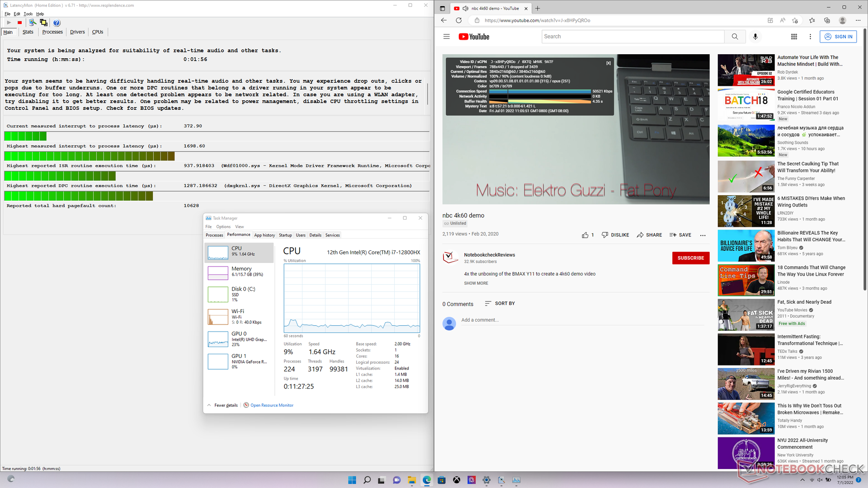Refresh the Edge browser page
The width and height of the screenshot is (868, 488).
pos(458,20)
